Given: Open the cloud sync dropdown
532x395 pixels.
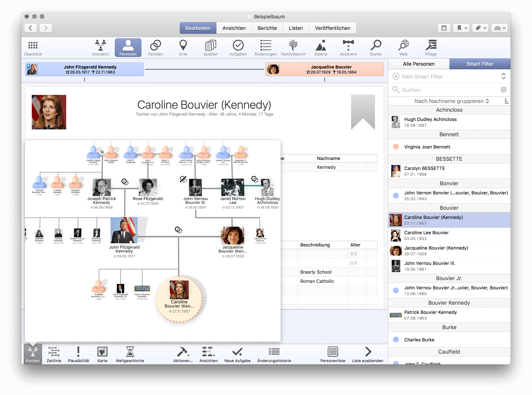Looking at the screenshot, I should (499, 28).
